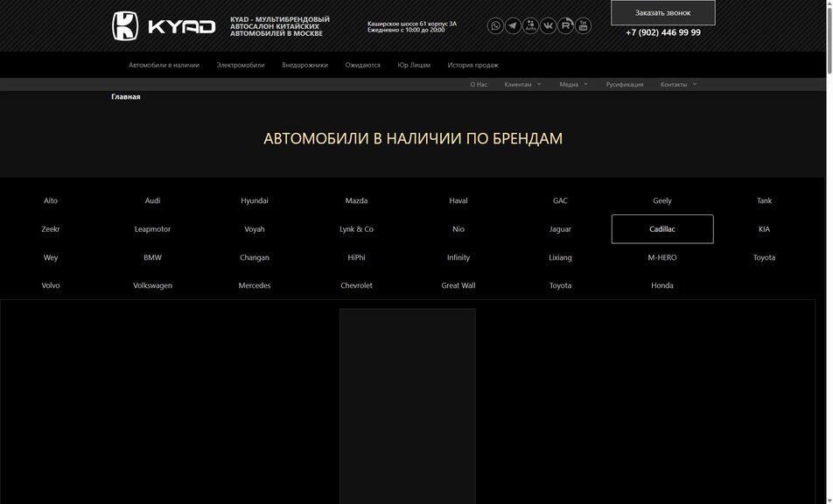833x504 pixels.
Task: Select the Honda brand
Action: pyautogui.click(x=662, y=286)
